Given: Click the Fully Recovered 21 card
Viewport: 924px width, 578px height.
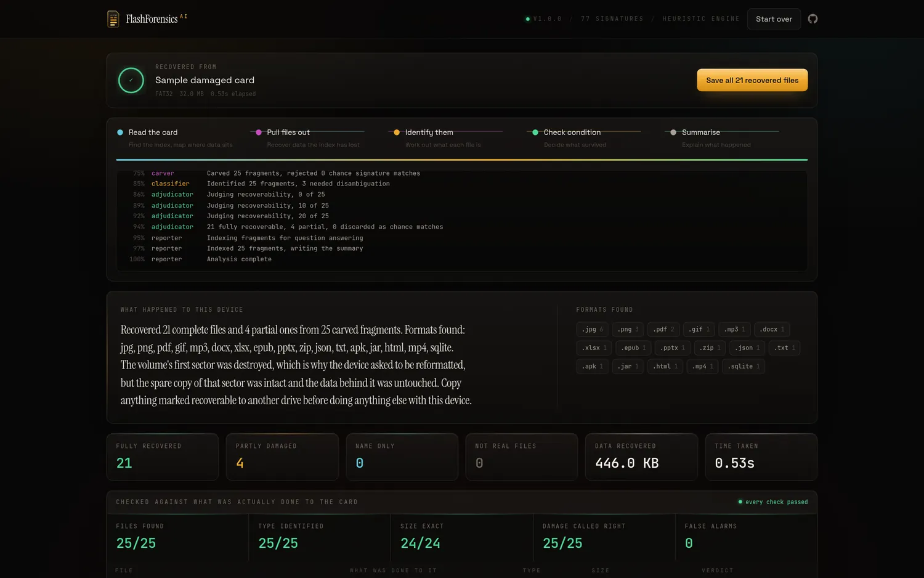Looking at the screenshot, I should tap(163, 457).
